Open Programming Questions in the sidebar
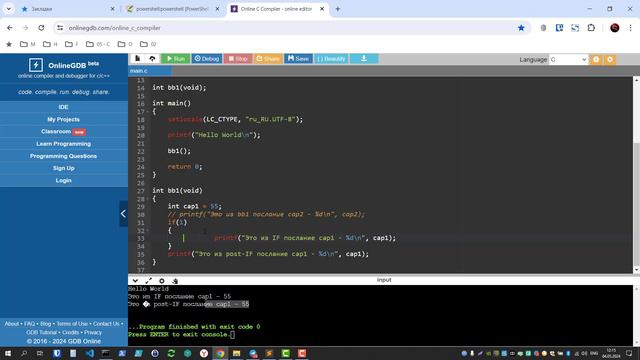Viewport: 640px width, 360px height. tap(64, 156)
